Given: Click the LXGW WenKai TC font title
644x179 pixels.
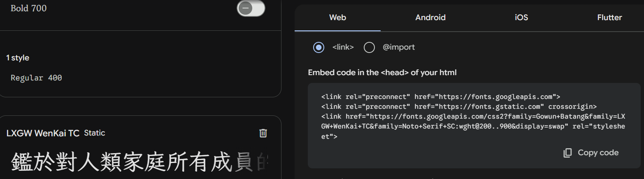Looking at the screenshot, I should pos(43,133).
